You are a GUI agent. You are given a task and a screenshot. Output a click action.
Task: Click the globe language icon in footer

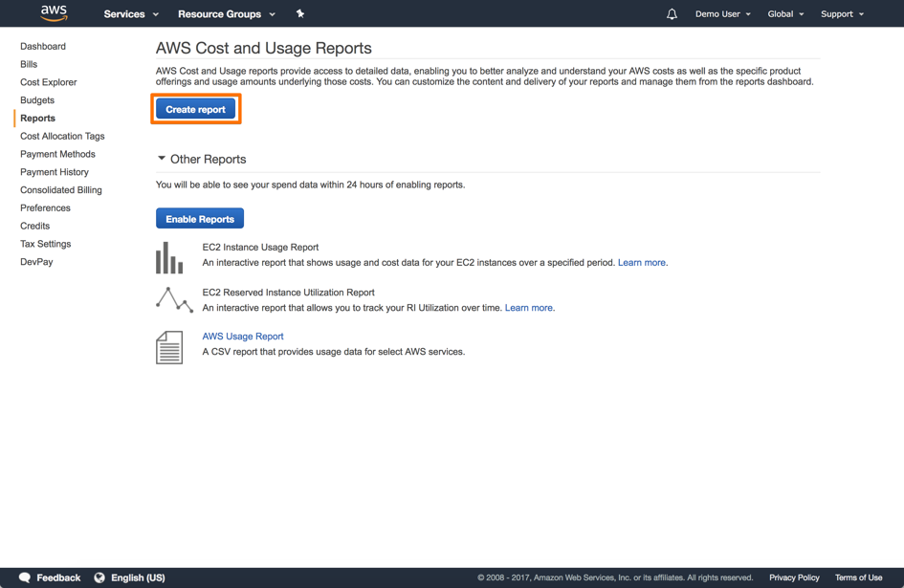click(x=99, y=577)
